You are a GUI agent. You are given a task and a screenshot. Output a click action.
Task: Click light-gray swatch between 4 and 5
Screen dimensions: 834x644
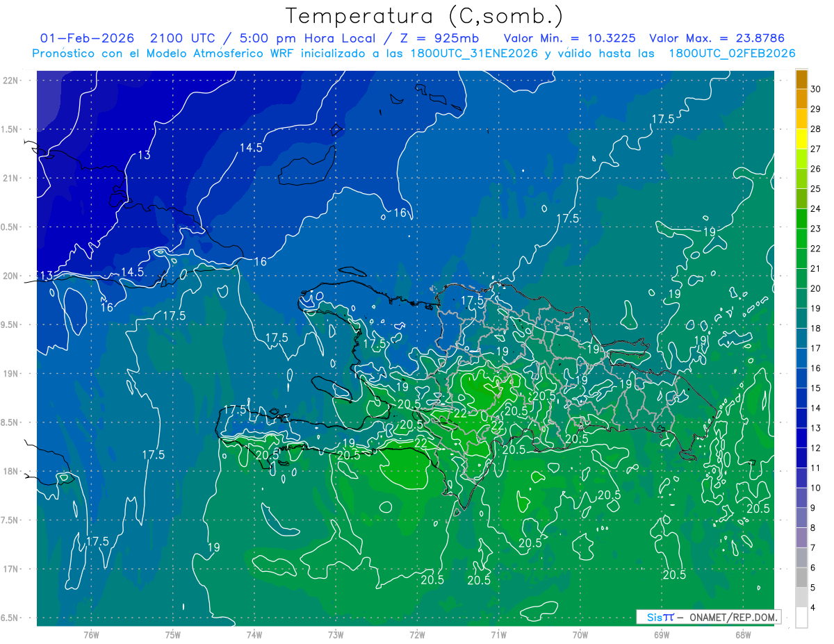point(801,597)
